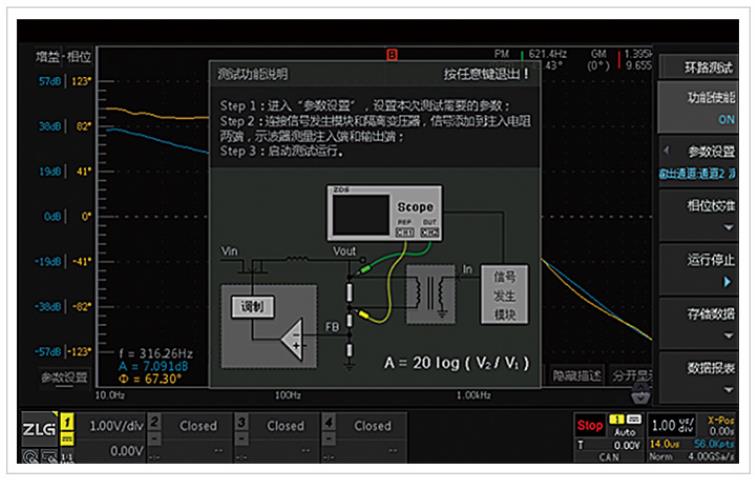Click the 参数设置 button below the plot
This screenshot has height=480, width=755.
pyautogui.click(x=65, y=377)
